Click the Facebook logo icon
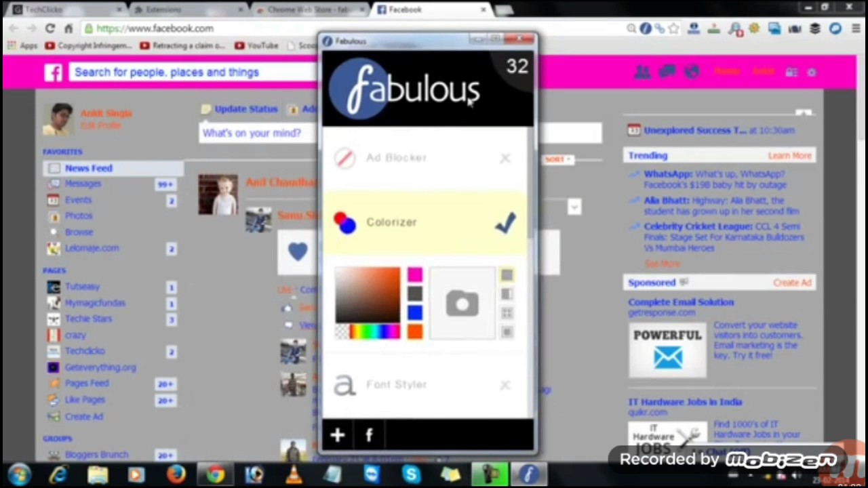This screenshot has width=868, height=488. pos(53,73)
